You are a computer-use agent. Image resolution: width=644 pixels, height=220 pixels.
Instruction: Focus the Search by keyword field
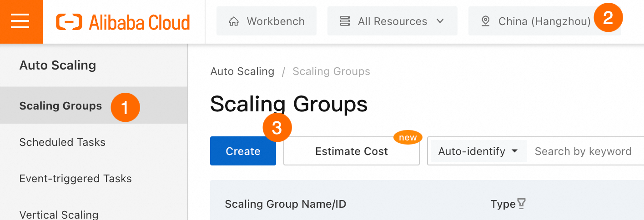click(x=584, y=151)
